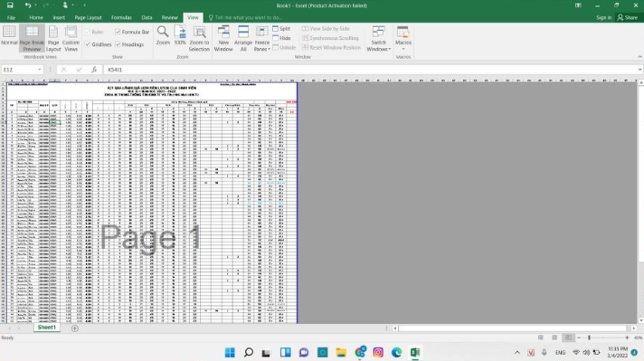
Task: Undo the last action
Action: pyautogui.click(x=27, y=5)
